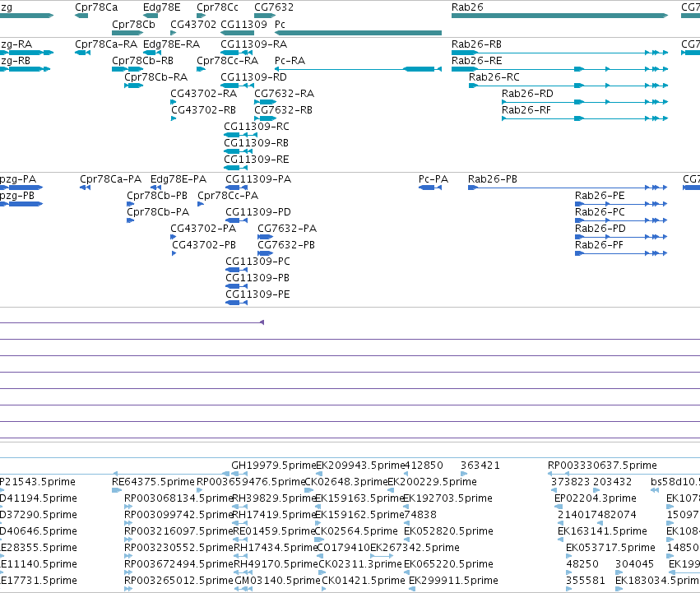This screenshot has height=593, width=700.
Task: Click the RP003265012.5prime EST label
Action: click(178, 581)
